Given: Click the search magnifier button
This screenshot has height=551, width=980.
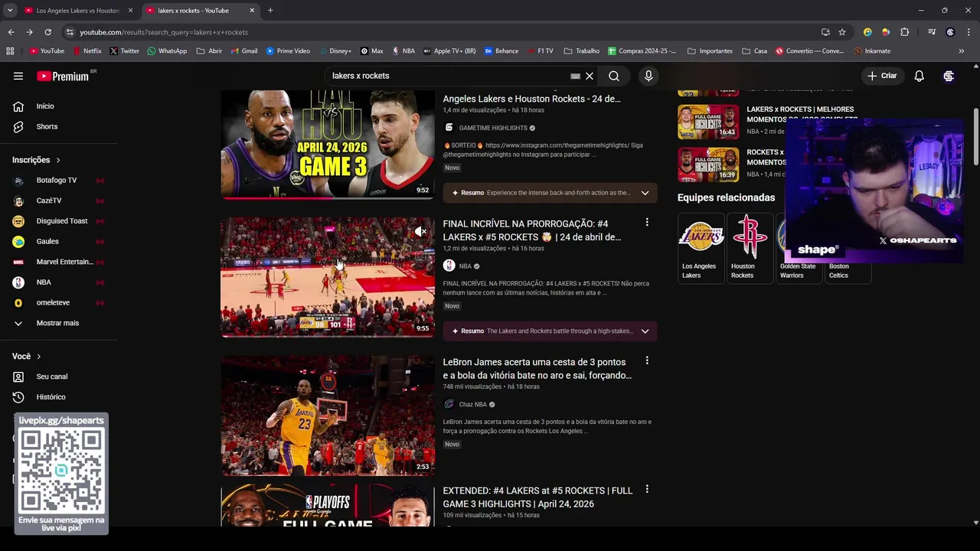Looking at the screenshot, I should [x=614, y=76].
